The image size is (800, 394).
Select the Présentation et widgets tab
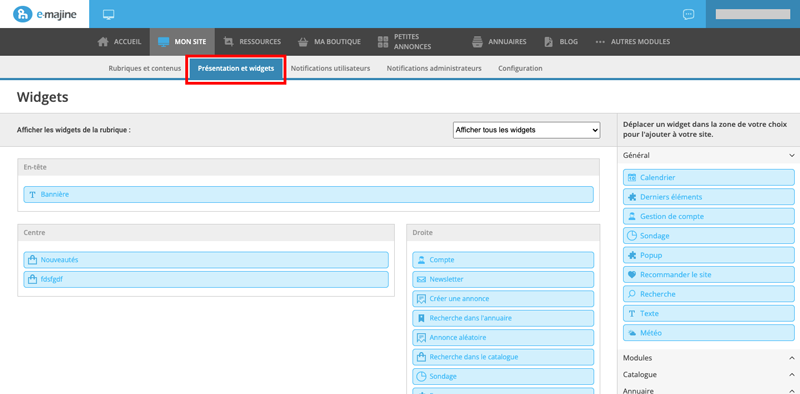[x=236, y=68]
